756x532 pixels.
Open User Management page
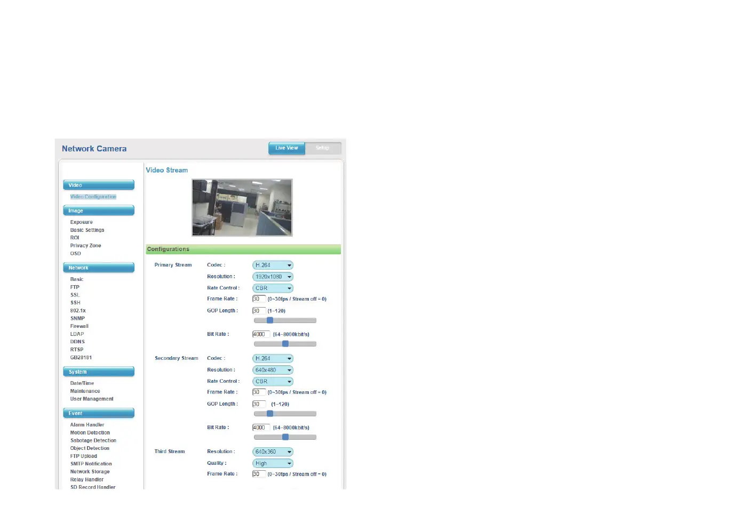pyautogui.click(x=92, y=399)
